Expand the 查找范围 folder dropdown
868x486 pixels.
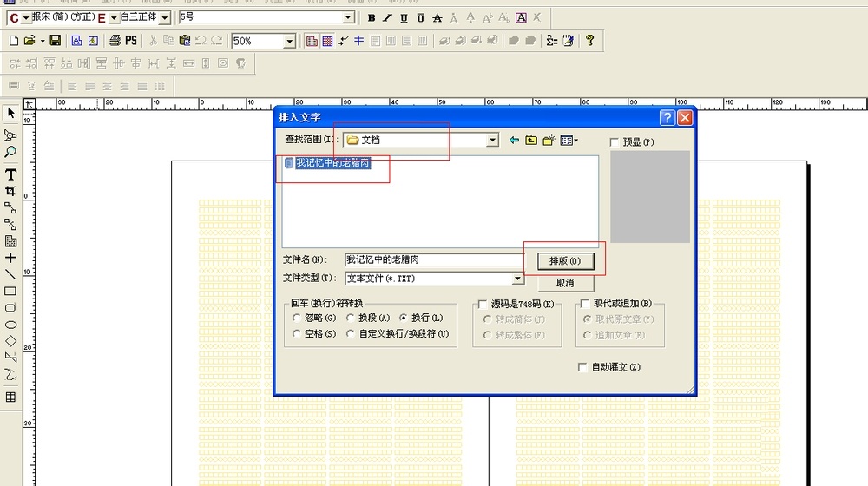click(x=493, y=141)
